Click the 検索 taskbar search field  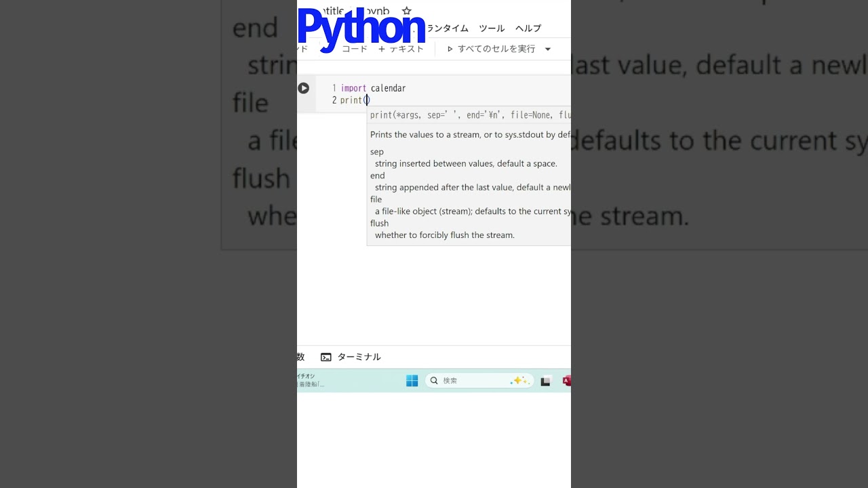pos(475,381)
